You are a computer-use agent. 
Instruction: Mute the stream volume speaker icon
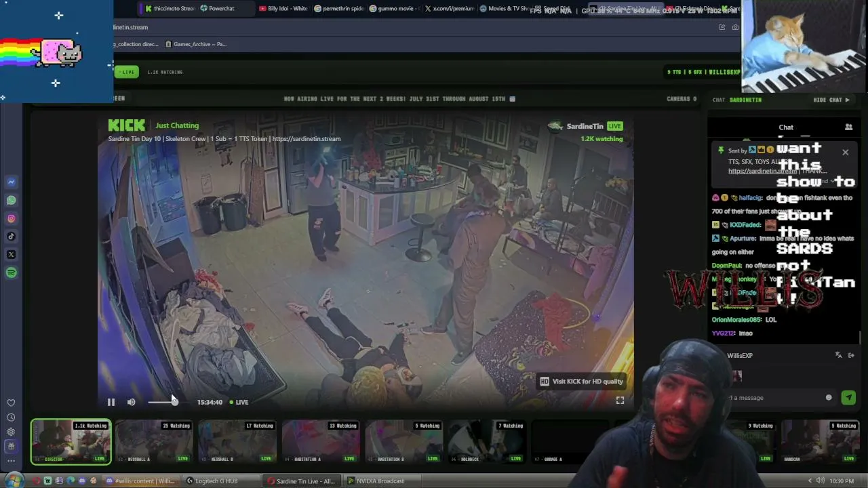coord(132,402)
